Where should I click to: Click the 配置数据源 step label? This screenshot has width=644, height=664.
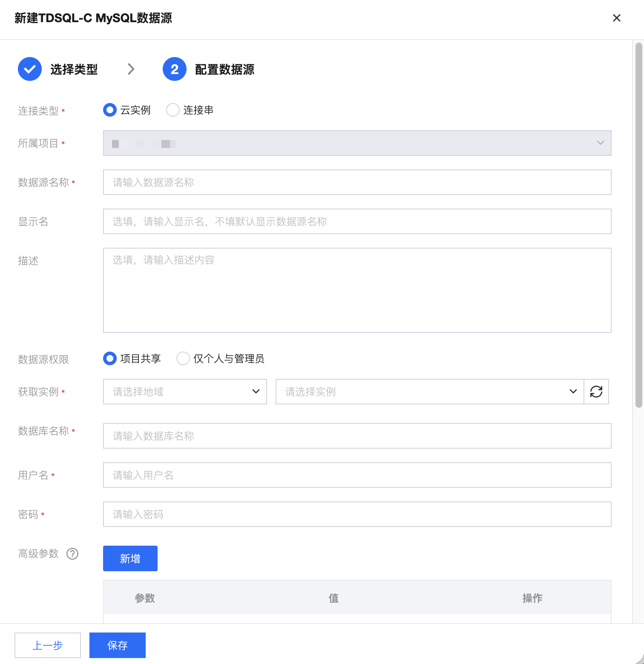tap(224, 69)
